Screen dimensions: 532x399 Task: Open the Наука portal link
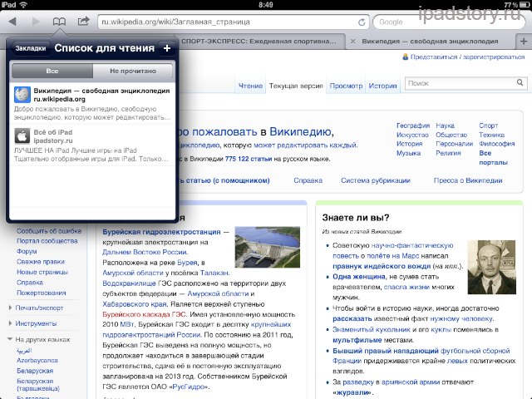[445, 126]
